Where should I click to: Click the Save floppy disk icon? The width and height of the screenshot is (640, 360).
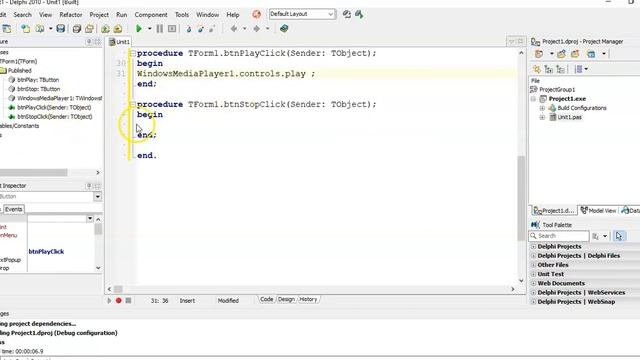(x=61, y=29)
